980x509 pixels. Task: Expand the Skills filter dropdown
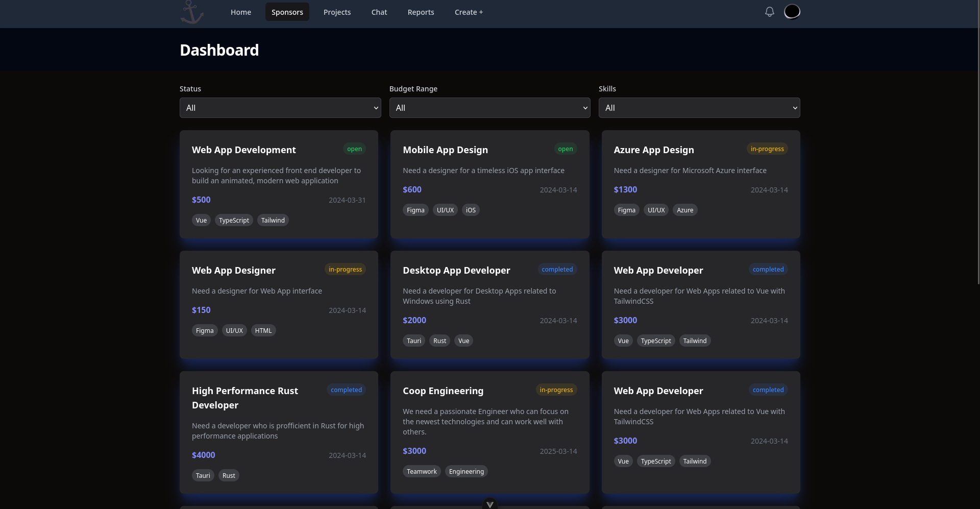click(x=699, y=108)
